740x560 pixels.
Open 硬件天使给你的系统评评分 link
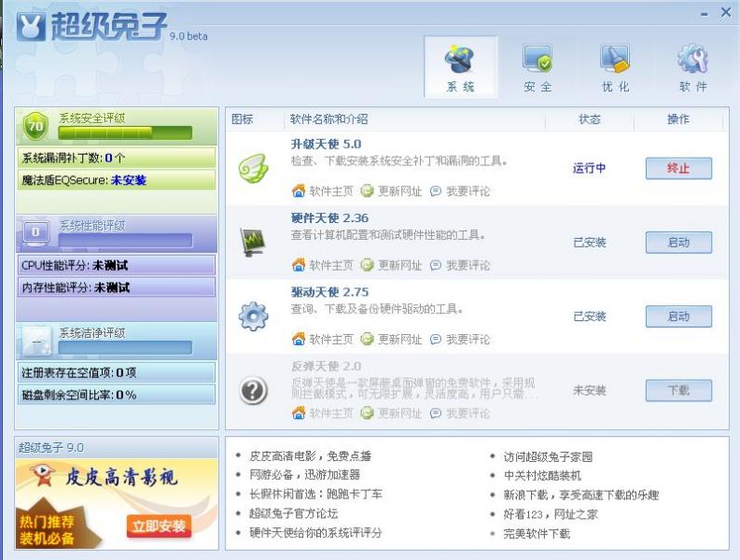coord(315,533)
